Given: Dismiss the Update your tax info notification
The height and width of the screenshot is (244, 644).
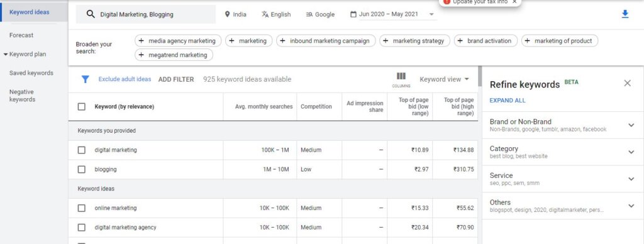Looking at the screenshot, I should point(514,2).
